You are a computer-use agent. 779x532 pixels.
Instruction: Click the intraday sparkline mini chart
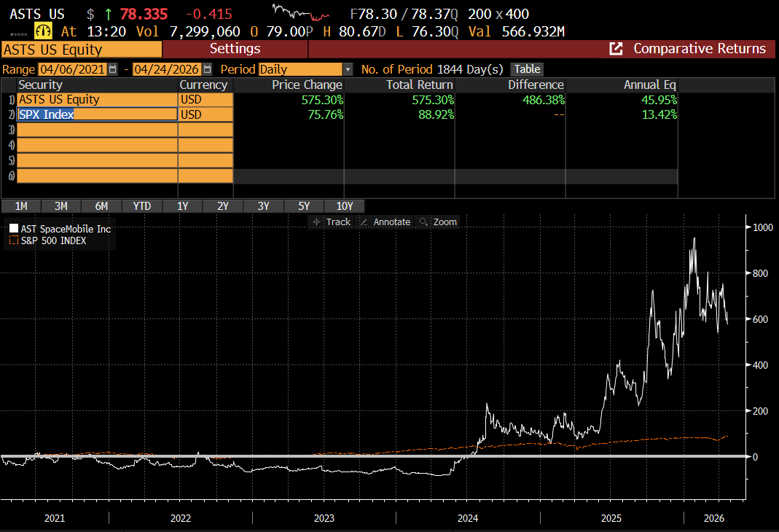pos(300,13)
